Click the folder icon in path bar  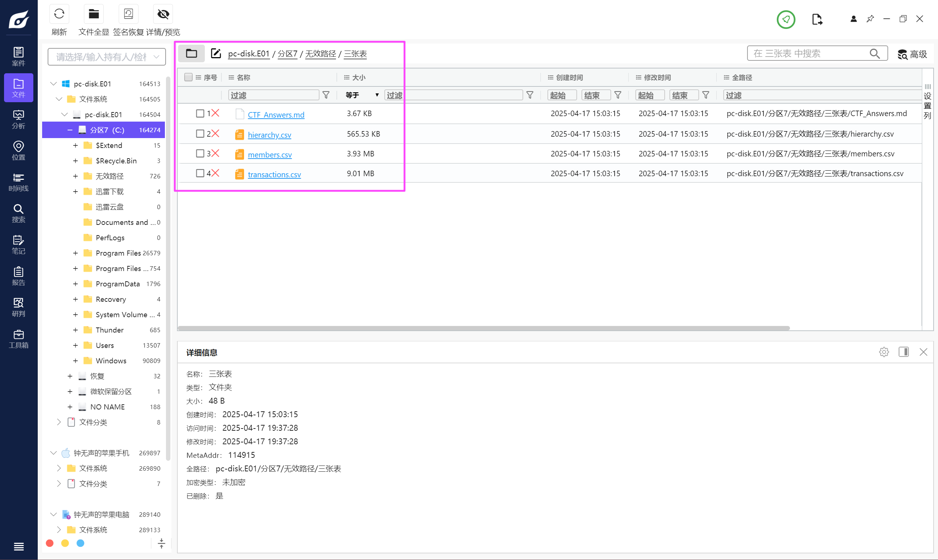click(191, 53)
